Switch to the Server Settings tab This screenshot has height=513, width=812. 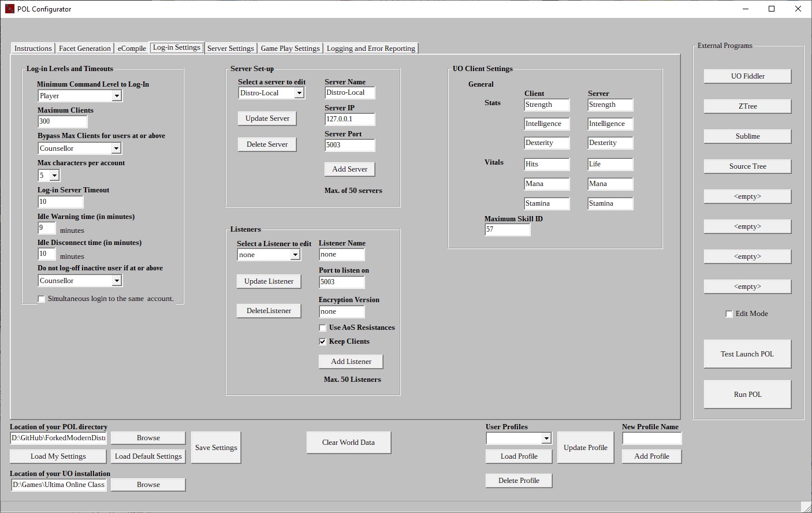[230, 49]
